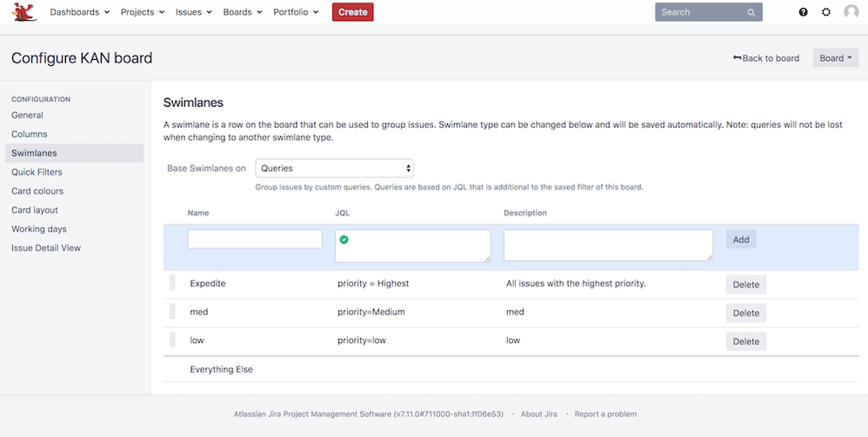Delete the Expedite swimlane

point(746,284)
